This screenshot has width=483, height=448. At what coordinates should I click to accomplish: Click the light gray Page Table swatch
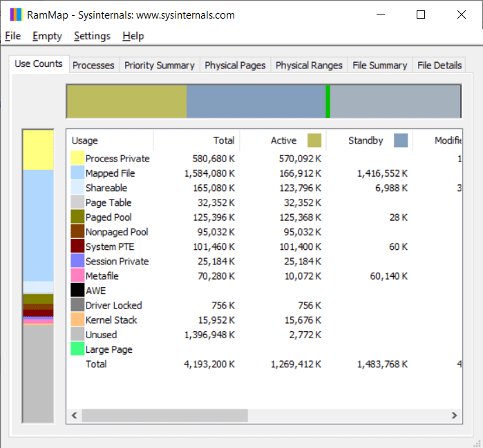[77, 202]
